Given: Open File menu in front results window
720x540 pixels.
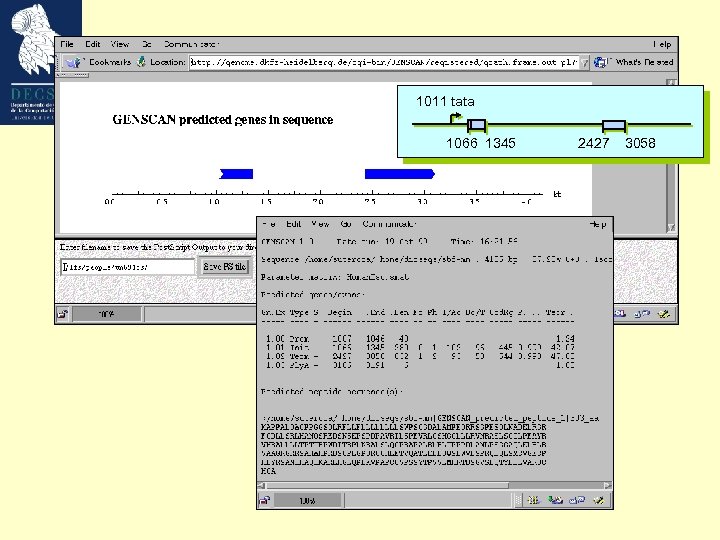Looking at the screenshot, I should [x=269, y=224].
